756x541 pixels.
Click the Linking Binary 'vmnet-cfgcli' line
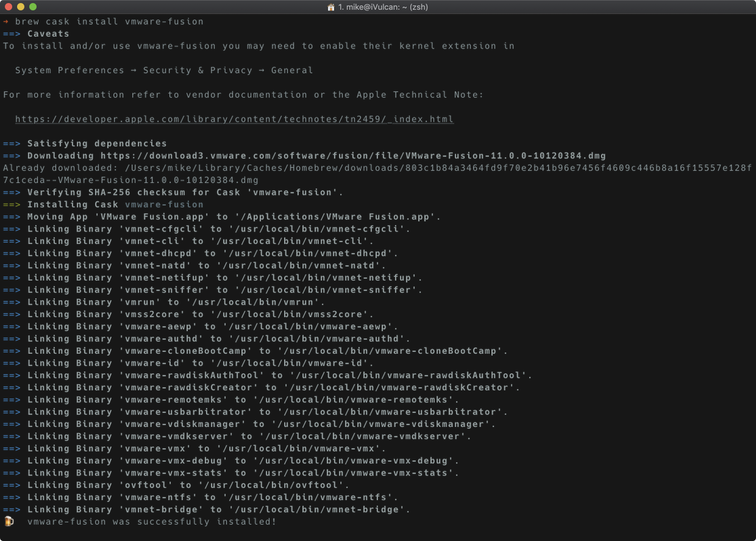pyautogui.click(x=207, y=229)
